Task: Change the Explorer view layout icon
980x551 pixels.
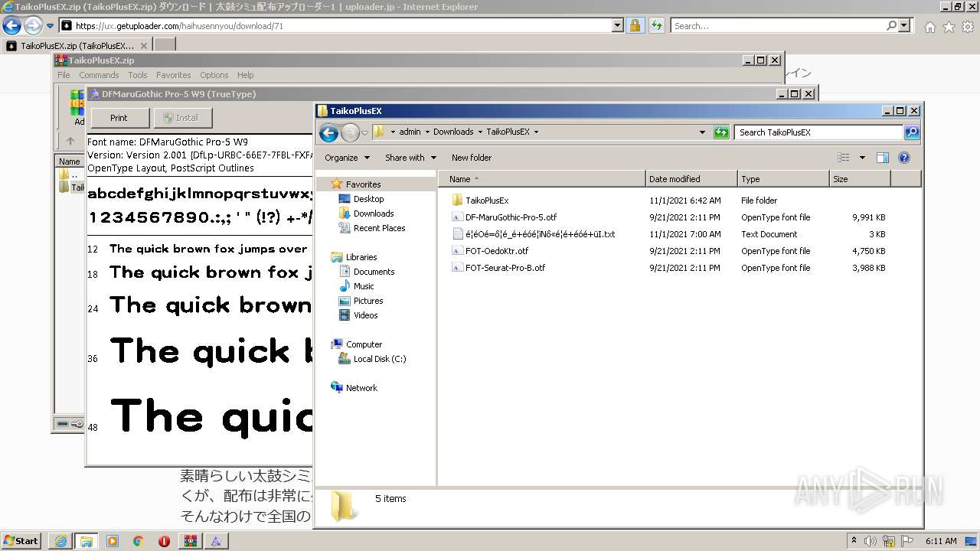Action: click(844, 158)
